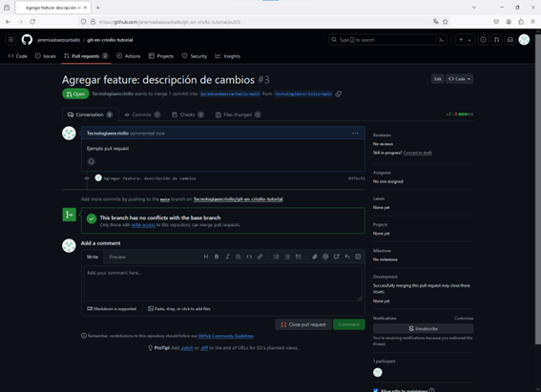This screenshot has height=392, width=541.
Task: Mention a user with the @ icon
Action: coord(325,257)
